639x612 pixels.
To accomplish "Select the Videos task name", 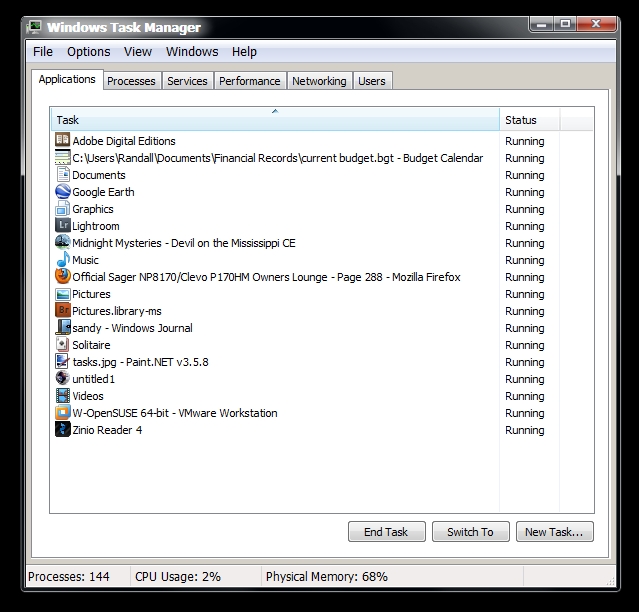I will tap(88, 396).
